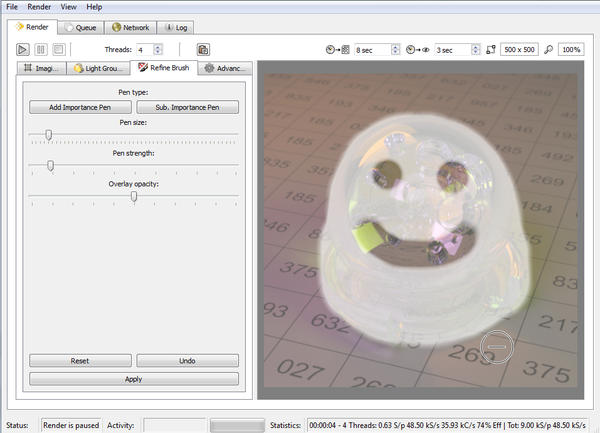The image size is (600, 433).
Task: Click the Reset button
Action: point(80,361)
